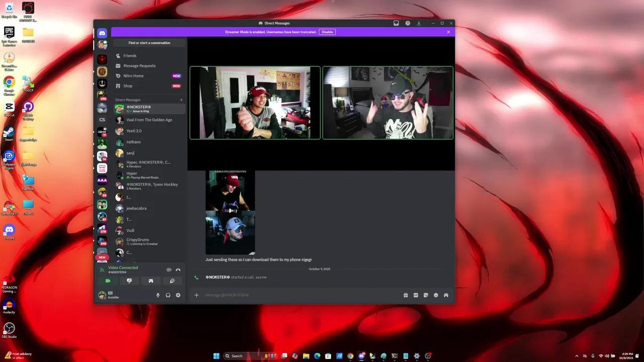644x362 pixels.
Task: Focus the right video tile
Action: pyautogui.click(x=388, y=103)
